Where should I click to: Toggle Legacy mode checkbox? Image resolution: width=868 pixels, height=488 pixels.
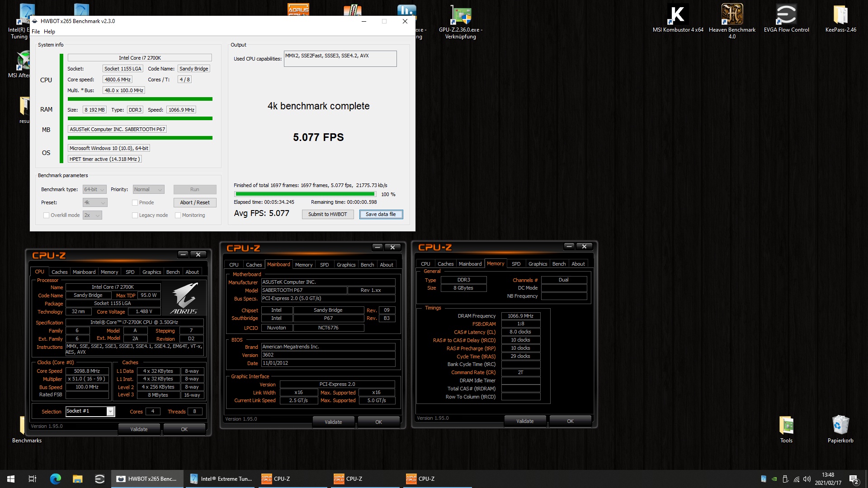tap(135, 216)
